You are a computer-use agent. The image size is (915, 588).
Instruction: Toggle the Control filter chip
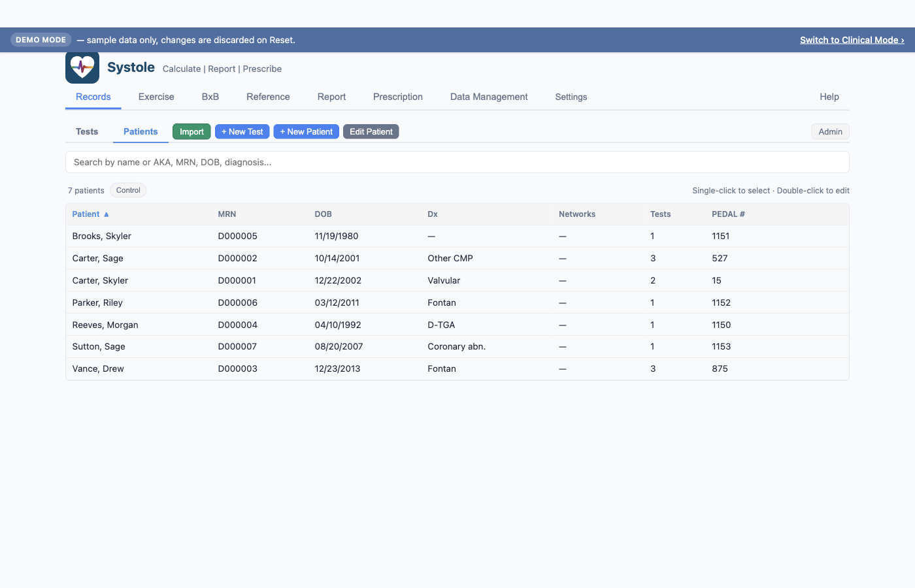(128, 190)
